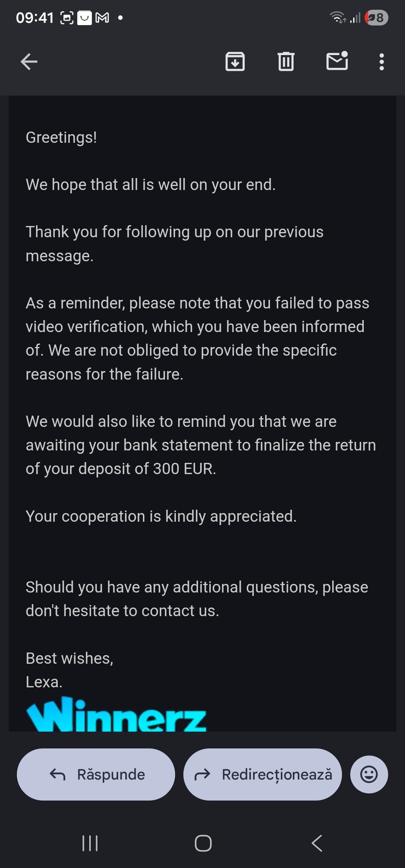Mark this email as unread
The image size is (405, 868).
click(337, 61)
